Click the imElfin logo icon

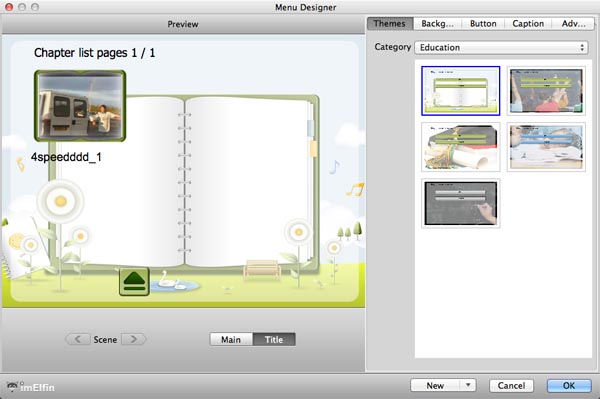12,386
